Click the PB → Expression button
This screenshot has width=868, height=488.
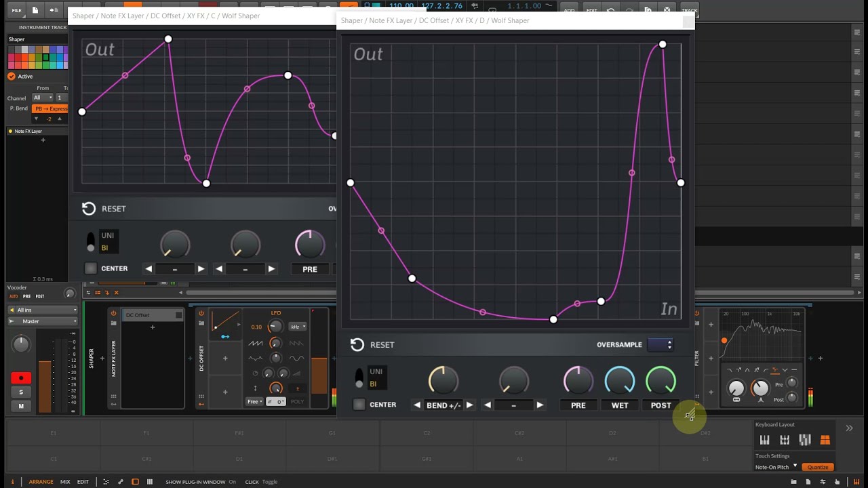pyautogui.click(x=50, y=108)
